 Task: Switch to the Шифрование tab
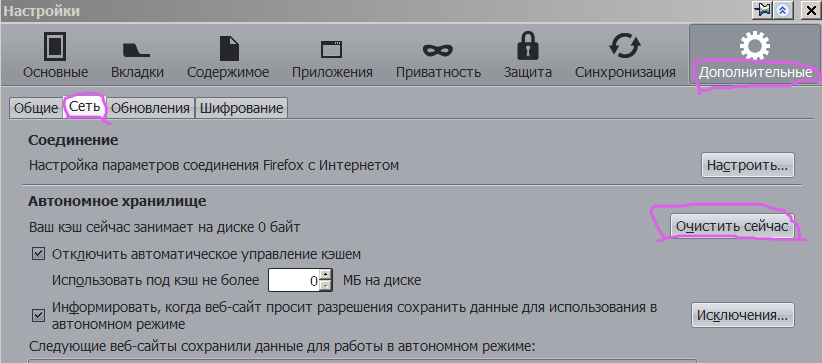click(x=241, y=108)
